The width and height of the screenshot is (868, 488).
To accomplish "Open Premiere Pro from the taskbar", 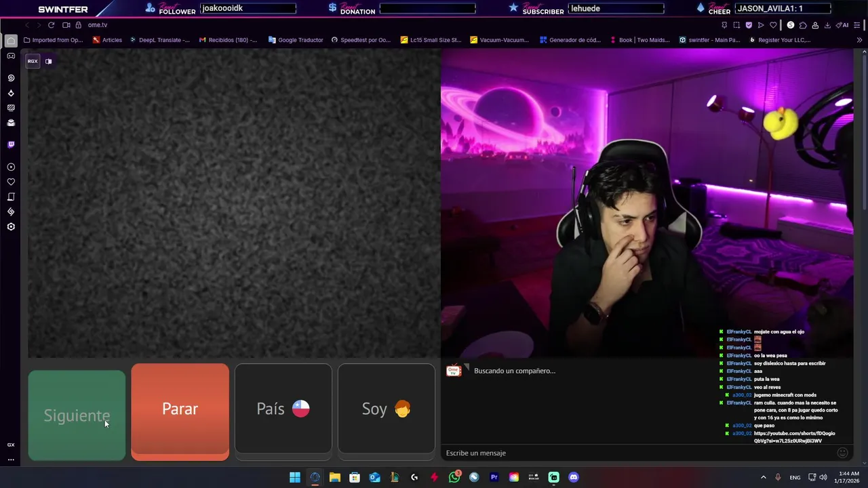I will point(494,477).
